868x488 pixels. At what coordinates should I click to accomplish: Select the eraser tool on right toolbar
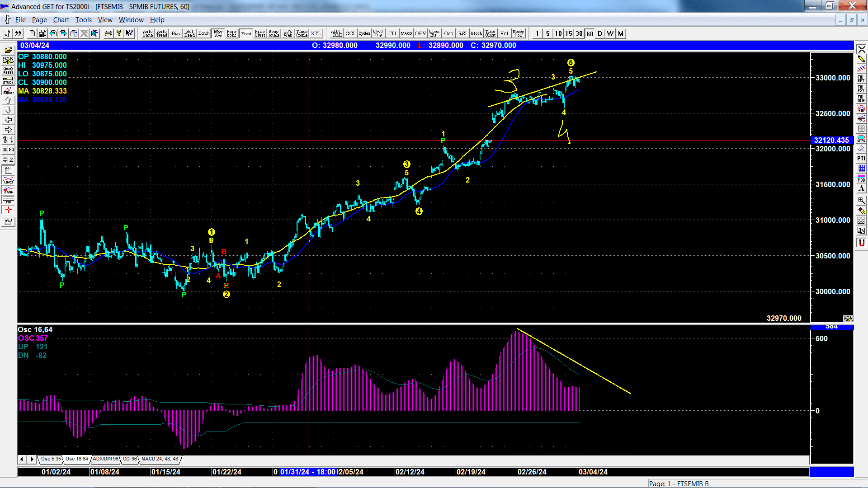(861, 210)
